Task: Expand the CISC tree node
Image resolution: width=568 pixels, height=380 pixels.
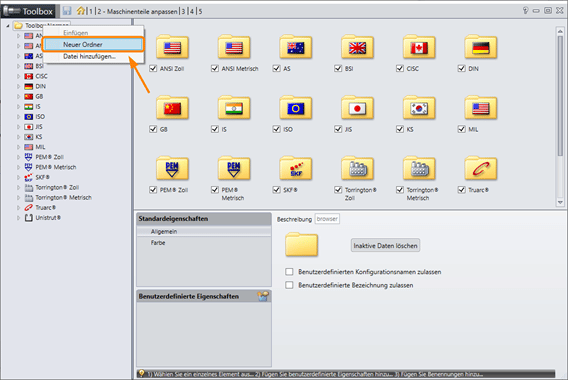Action: coord(18,76)
